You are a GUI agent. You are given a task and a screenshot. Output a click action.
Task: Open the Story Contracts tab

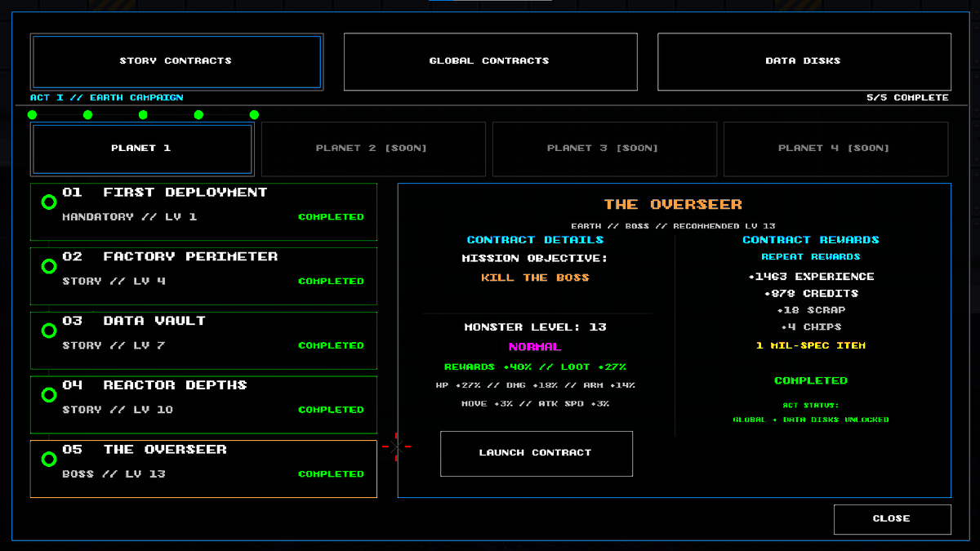(x=176, y=61)
